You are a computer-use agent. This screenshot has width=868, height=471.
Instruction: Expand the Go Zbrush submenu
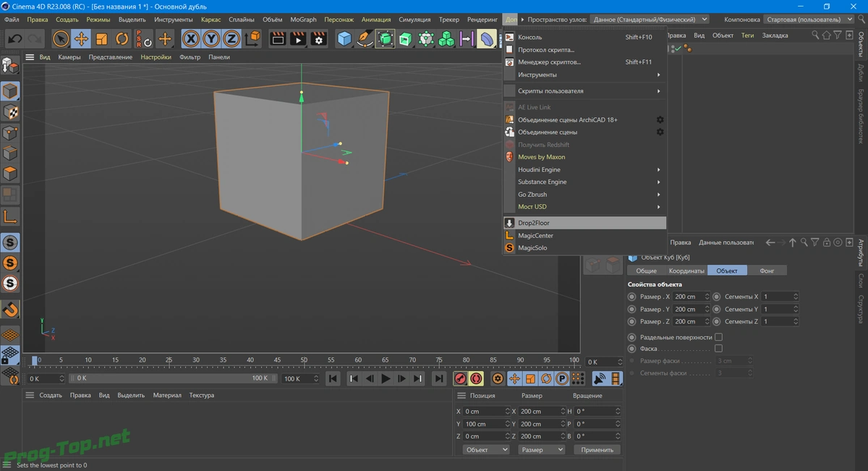[x=584, y=195]
